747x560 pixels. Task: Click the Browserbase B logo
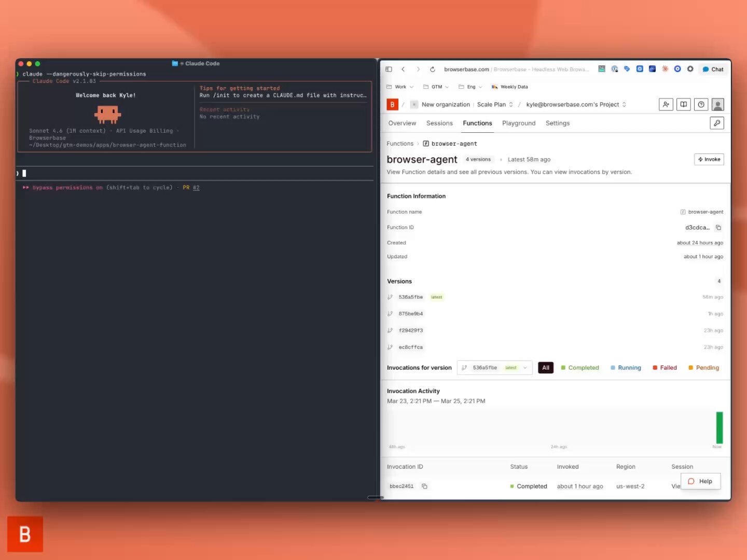point(392,105)
